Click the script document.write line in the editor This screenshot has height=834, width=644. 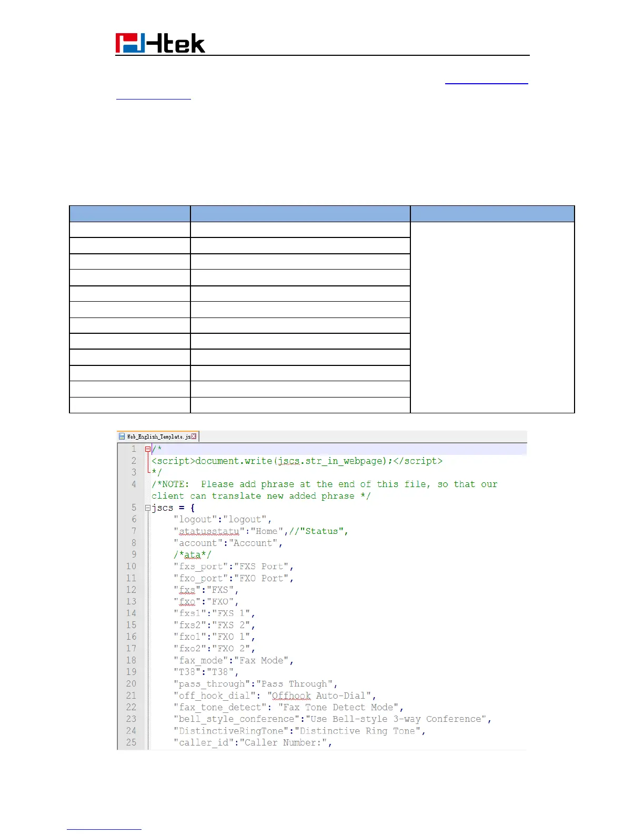pyautogui.click(x=297, y=461)
